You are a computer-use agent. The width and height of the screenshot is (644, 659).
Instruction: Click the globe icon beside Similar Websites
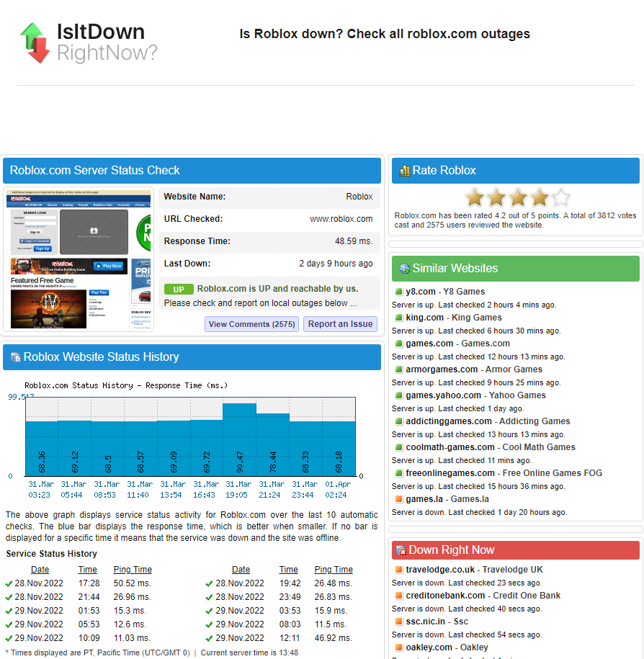coord(404,269)
